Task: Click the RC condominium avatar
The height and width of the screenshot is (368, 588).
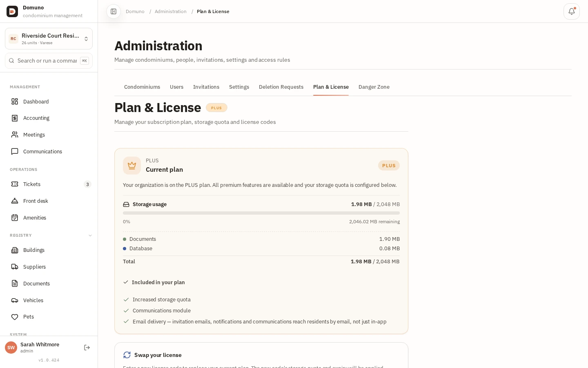Action: coord(13,39)
